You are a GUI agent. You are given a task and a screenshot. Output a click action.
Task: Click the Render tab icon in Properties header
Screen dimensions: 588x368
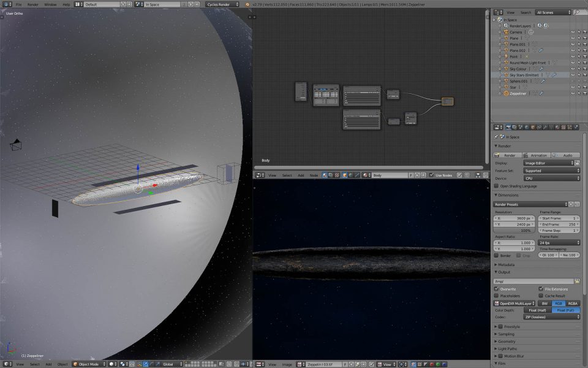[509, 127]
